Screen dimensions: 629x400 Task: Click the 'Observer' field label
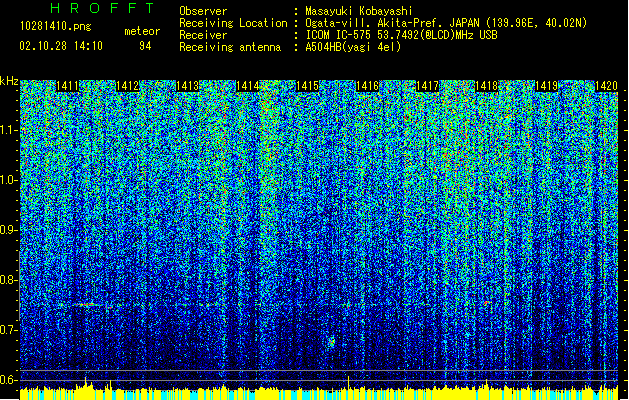[x=203, y=11]
